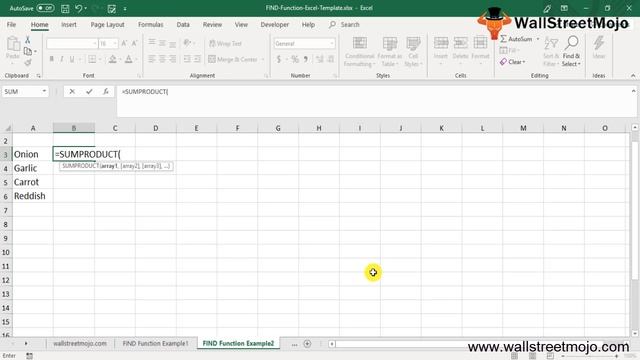The width and height of the screenshot is (640, 360).
Task: Click the AutoSum sigma button
Action: [516, 39]
